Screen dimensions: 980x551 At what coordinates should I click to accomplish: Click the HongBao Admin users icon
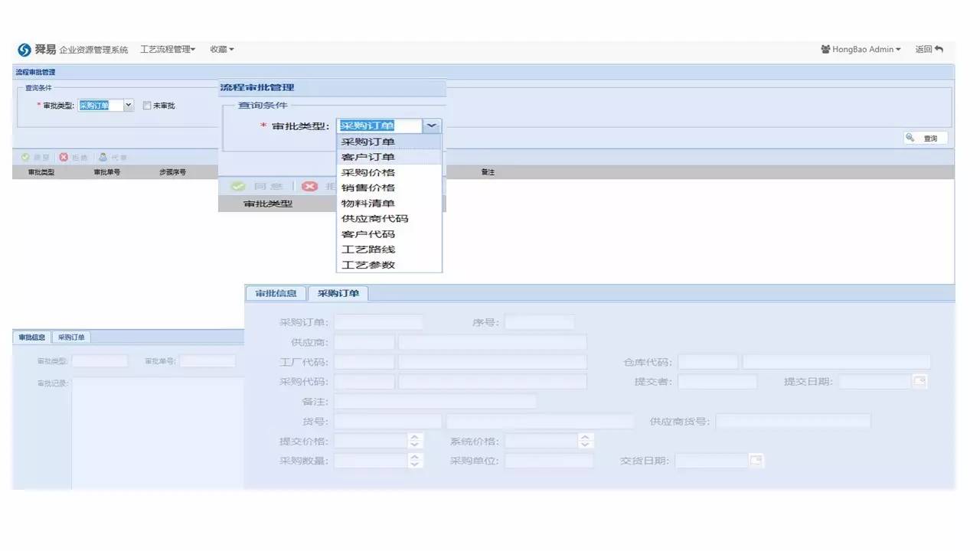pyautogui.click(x=825, y=50)
